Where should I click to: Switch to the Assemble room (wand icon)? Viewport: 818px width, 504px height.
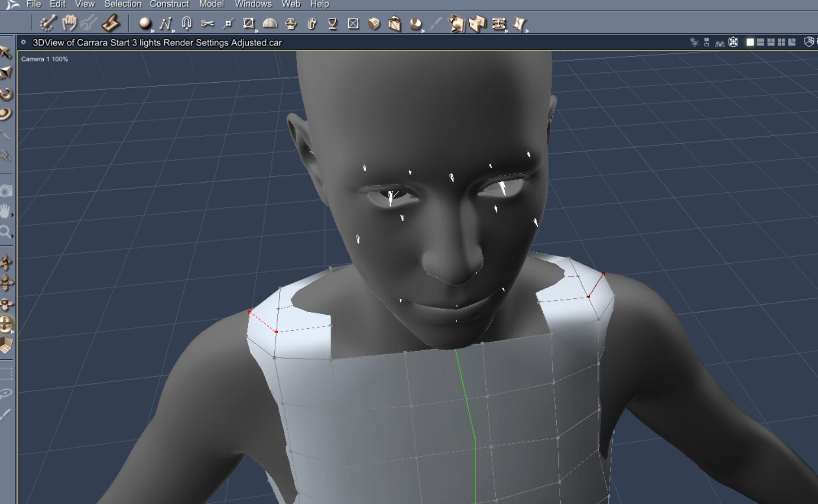pyautogui.click(x=48, y=23)
